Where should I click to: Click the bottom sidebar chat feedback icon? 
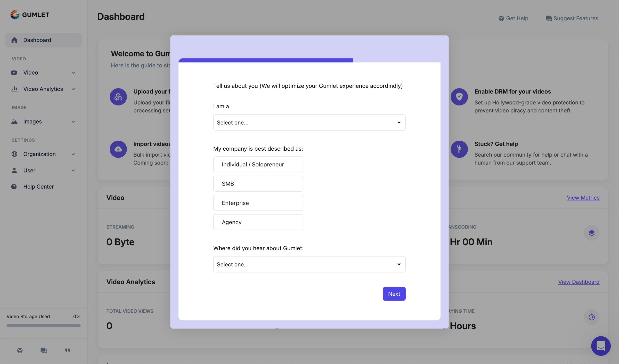44,350
